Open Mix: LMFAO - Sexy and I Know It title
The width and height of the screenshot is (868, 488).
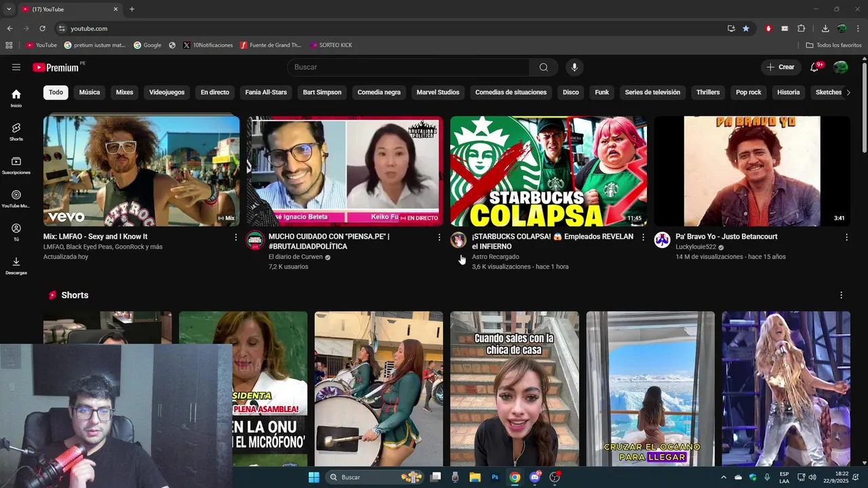[95, 237]
